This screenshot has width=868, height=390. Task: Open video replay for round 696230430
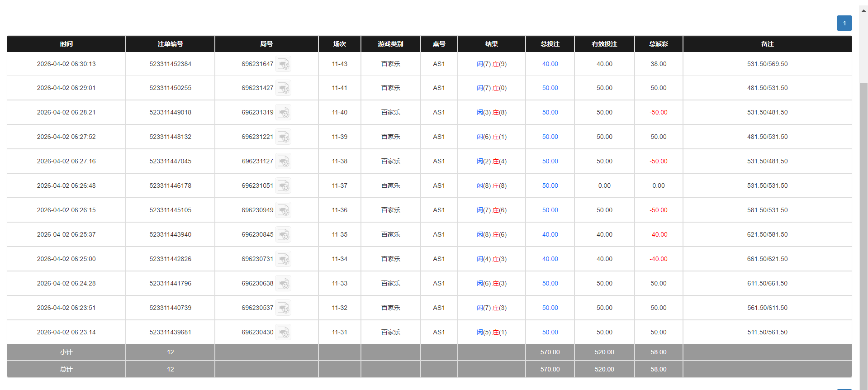284,333
